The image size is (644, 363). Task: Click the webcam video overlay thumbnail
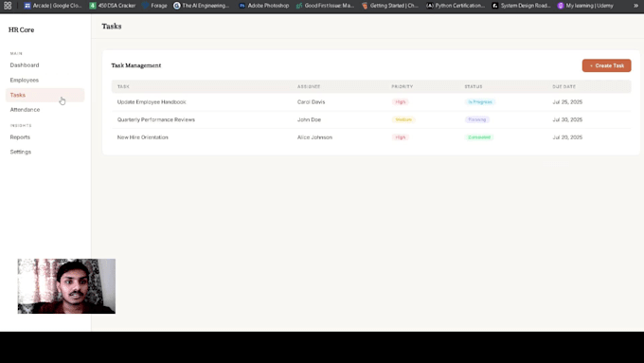tap(66, 286)
